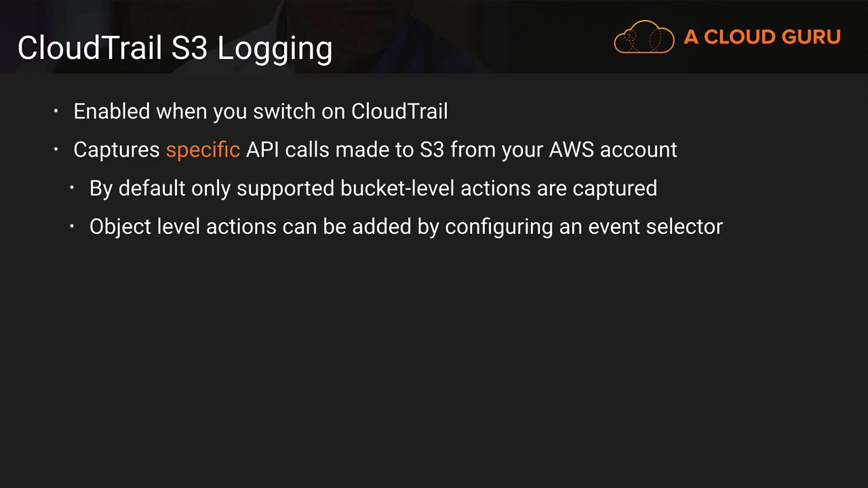Screen dimensions: 868x488
Task: Click the 'Enabled when you switch on CloudTrail' line
Action: click(x=260, y=111)
